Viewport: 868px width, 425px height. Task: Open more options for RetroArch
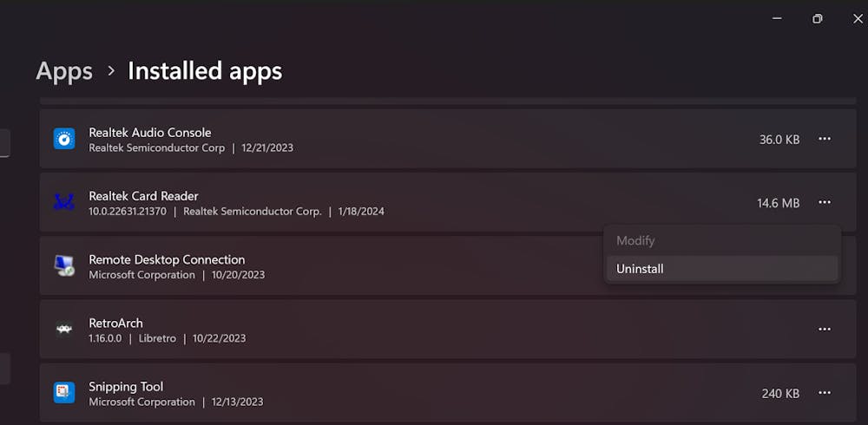pyautogui.click(x=825, y=330)
